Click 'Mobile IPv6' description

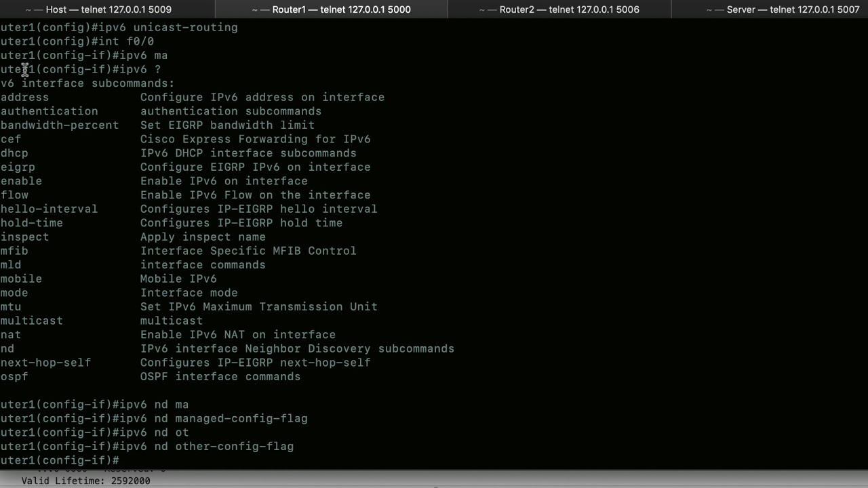point(178,279)
